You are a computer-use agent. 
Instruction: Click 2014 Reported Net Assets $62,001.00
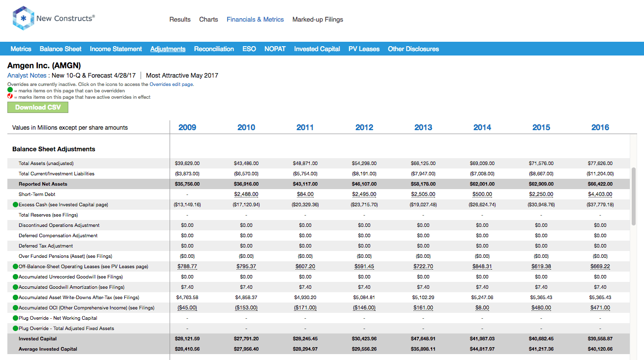pyautogui.click(x=482, y=184)
